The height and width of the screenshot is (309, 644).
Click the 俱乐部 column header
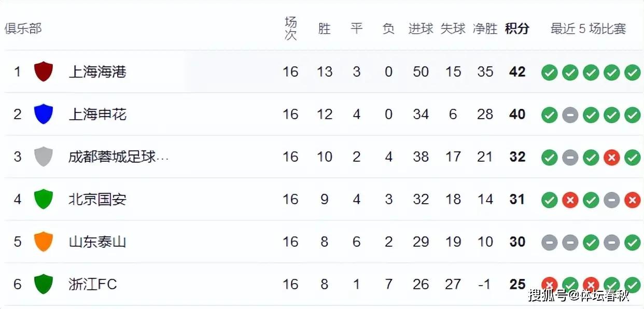point(23,29)
